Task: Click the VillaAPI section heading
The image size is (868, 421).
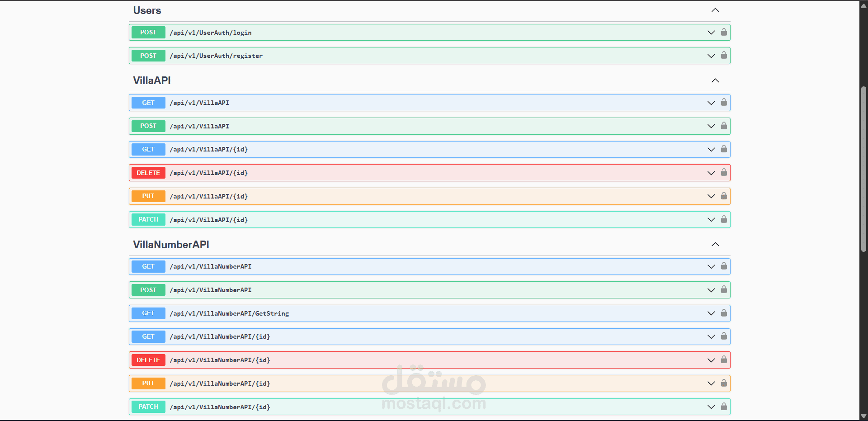Action: [152, 80]
